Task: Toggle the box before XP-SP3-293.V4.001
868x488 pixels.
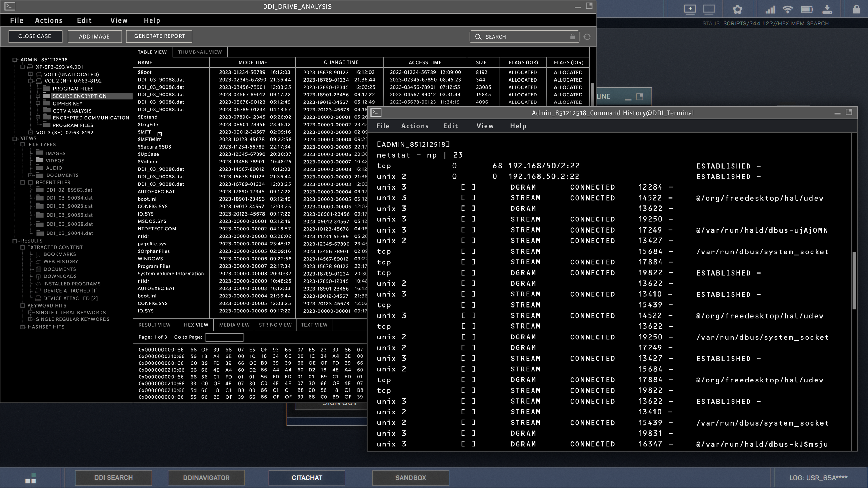Action: [x=23, y=67]
